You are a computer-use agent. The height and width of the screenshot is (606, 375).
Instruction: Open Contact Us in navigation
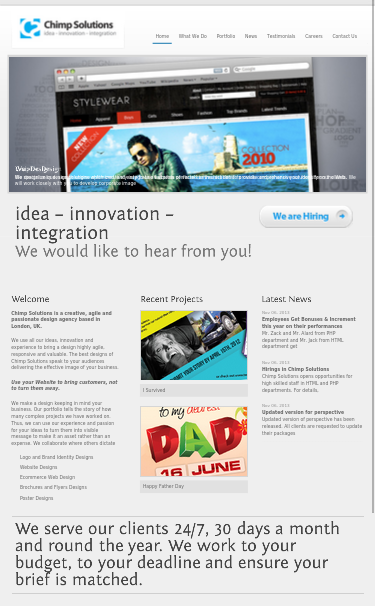tap(344, 36)
